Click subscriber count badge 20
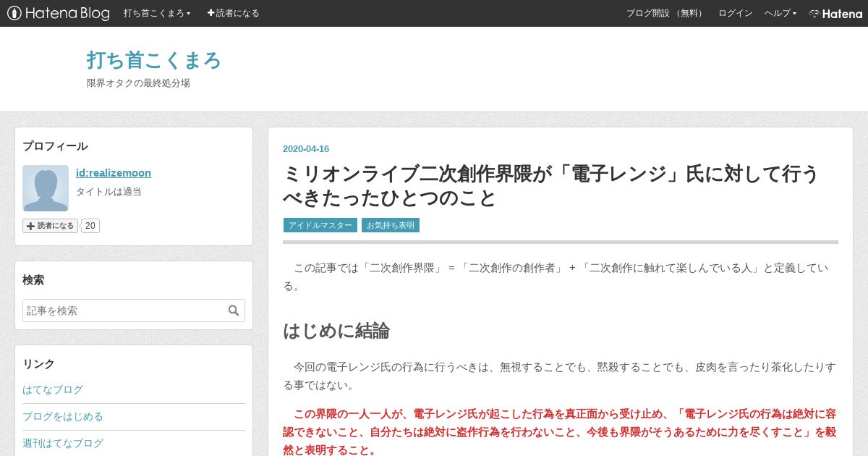 (90, 226)
